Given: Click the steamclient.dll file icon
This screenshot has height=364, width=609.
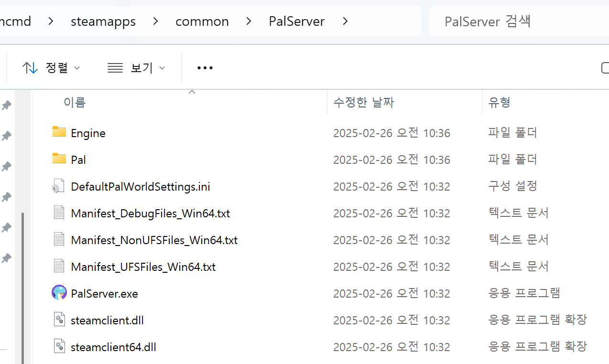Looking at the screenshot, I should pyautogui.click(x=59, y=320).
